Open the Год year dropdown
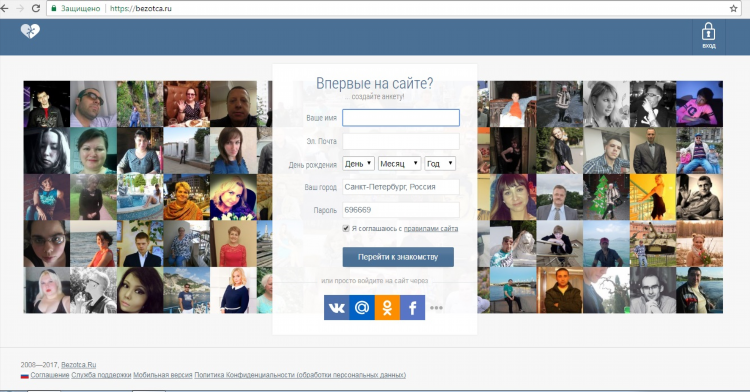 point(440,163)
